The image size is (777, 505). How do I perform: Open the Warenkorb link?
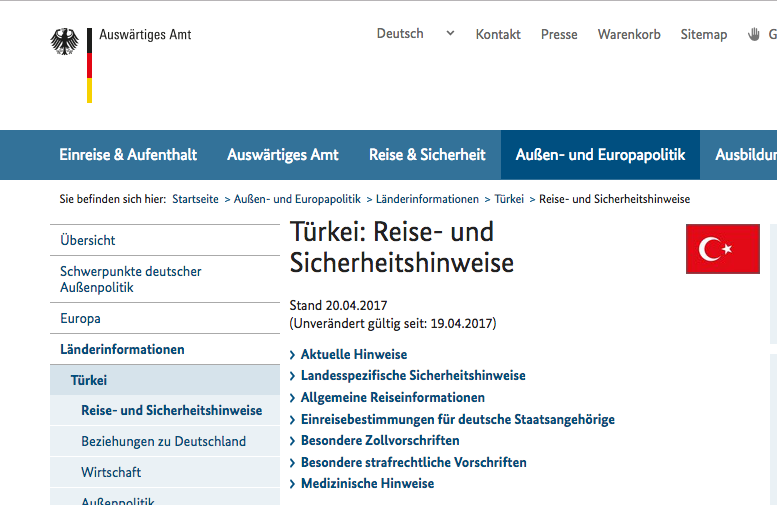tap(629, 34)
